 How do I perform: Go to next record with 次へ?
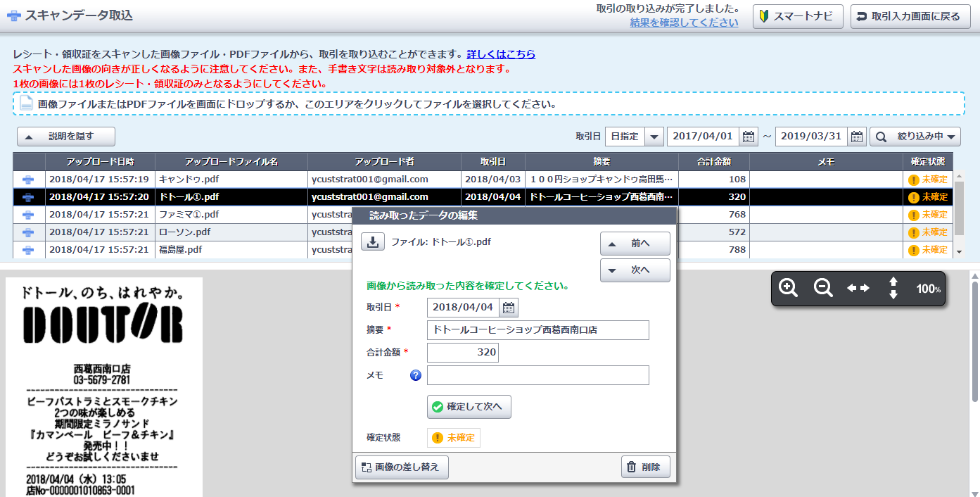(x=635, y=270)
